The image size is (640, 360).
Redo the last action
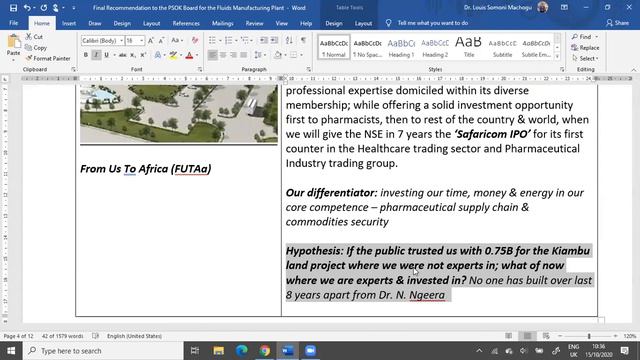[44, 8]
